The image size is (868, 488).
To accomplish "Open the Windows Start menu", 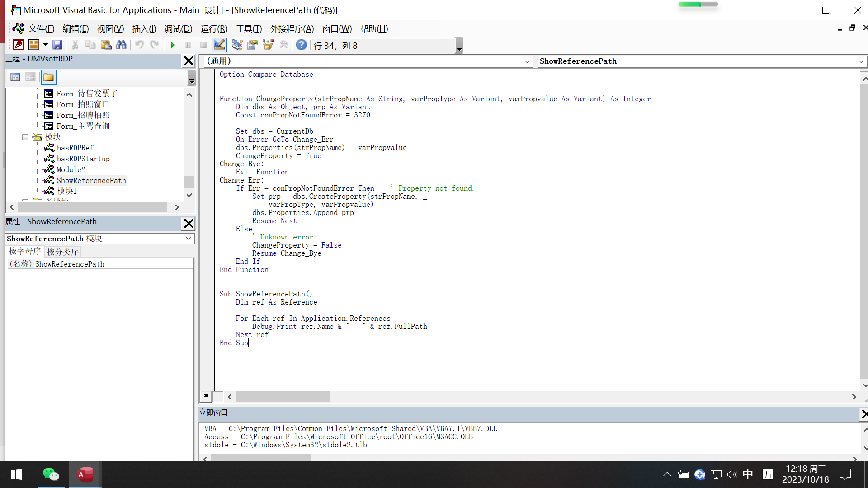I will [x=16, y=474].
